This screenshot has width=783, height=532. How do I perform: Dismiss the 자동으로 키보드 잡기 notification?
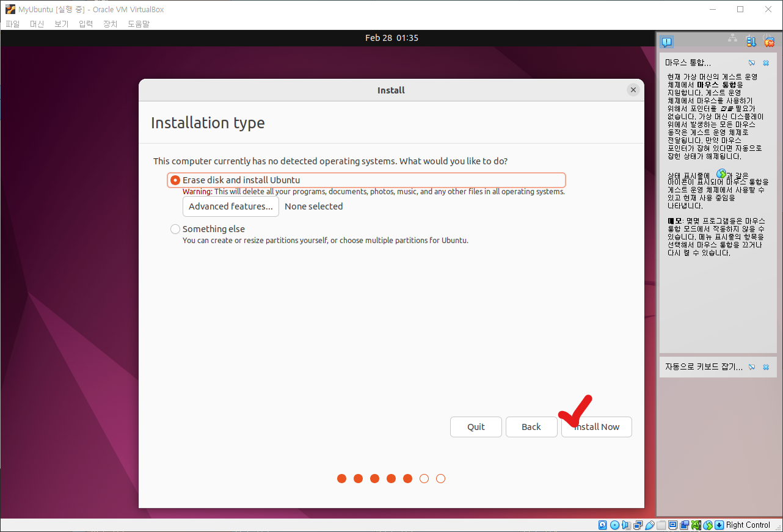766,367
